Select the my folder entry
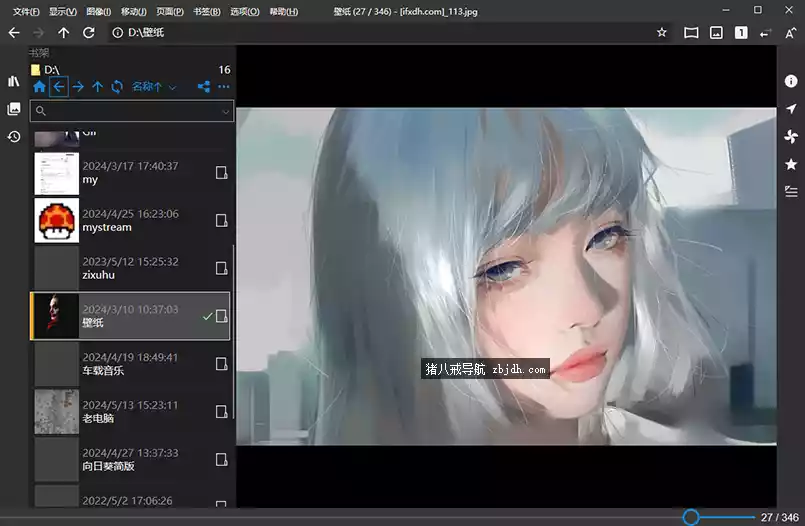This screenshot has width=805, height=526. [x=130, y=173]
